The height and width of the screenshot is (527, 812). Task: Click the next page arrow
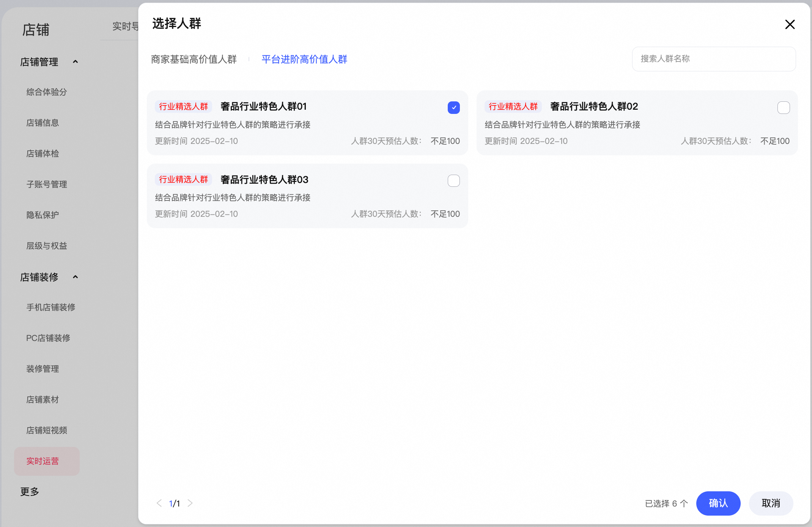(190, 503)
